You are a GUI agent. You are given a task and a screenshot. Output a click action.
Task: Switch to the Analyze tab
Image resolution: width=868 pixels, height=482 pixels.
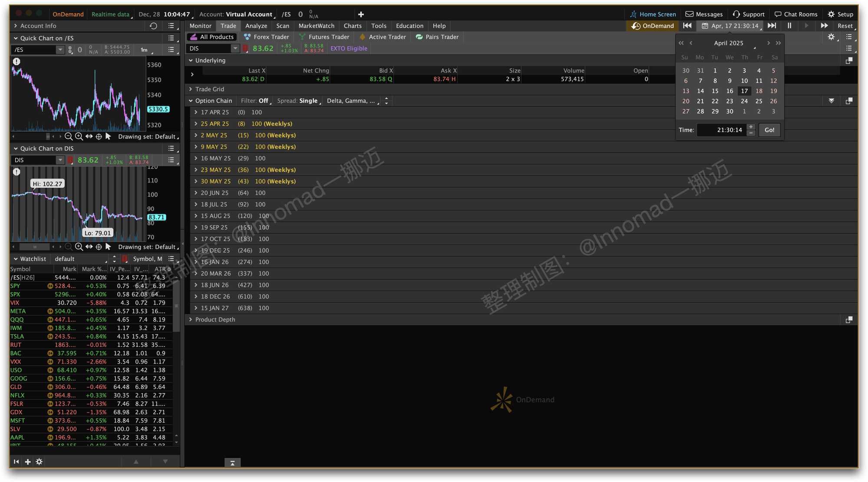coord(256,26)
